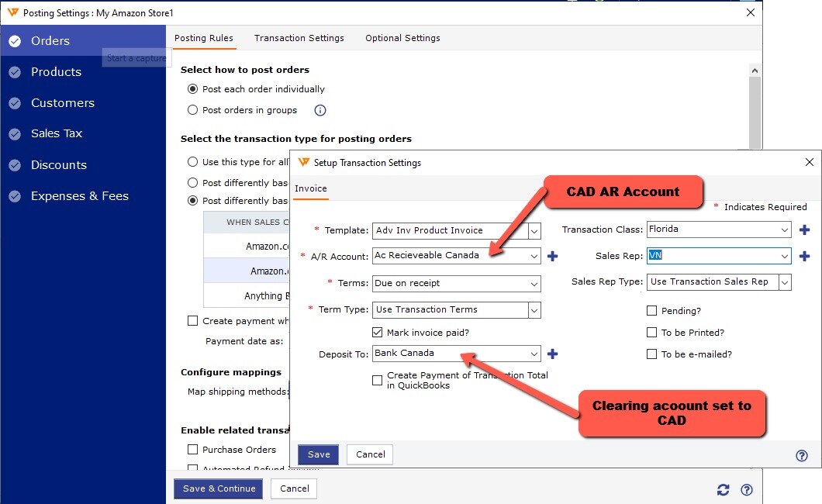Select the Invoice tab in dialog
Image resolution: width=822 pixels, height=504 pixels.
pos(311,188)
